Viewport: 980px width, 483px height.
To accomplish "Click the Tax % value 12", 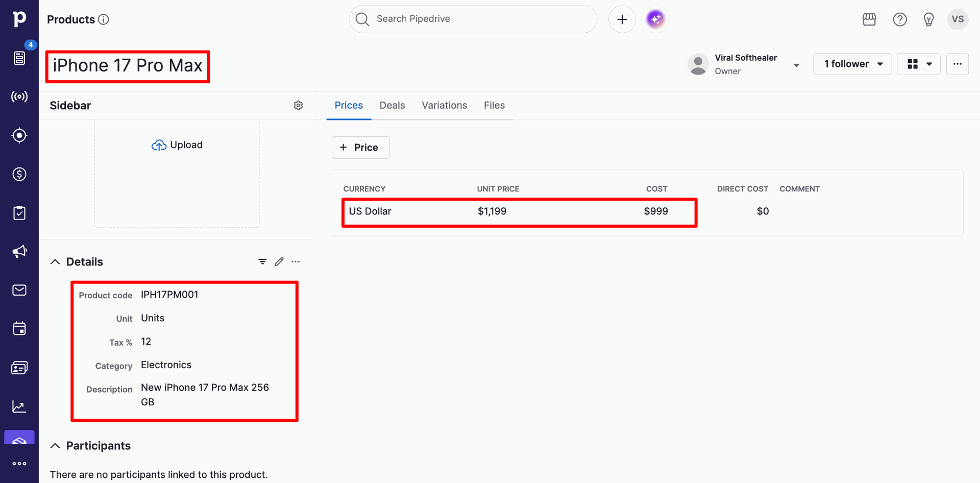I will point(146,342).
